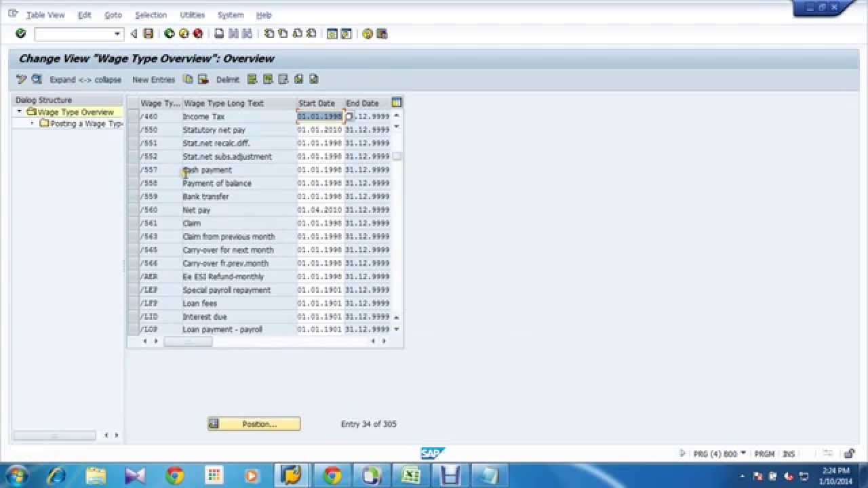
Task: Click the Save disk icon
Action: pos(149,33)
